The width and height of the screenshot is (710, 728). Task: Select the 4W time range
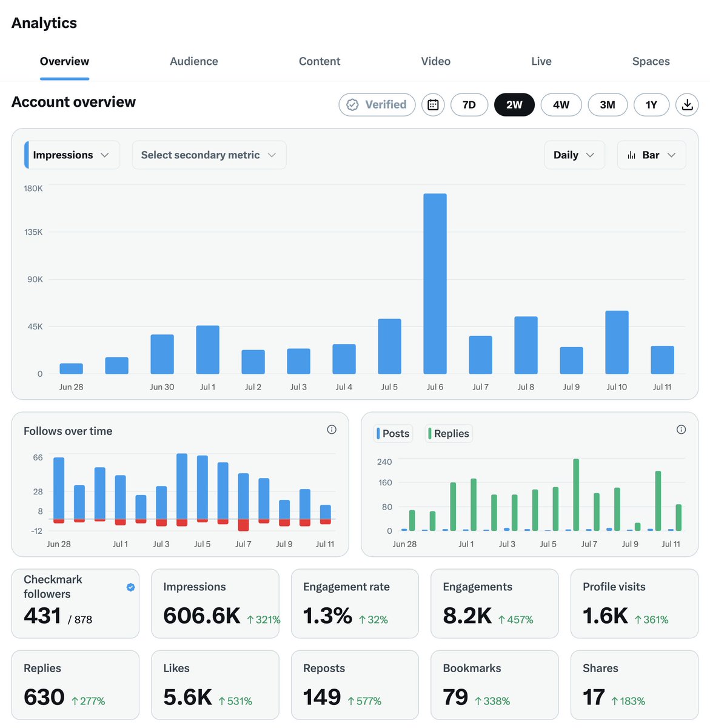pos(561,104)
